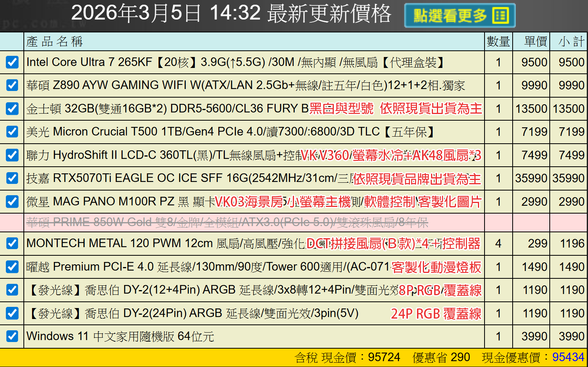588x367 pixels.
Task: Toggle the 華碩 Z890 AYW GAMING WIFI checkbox
Action: (x=12, y=85)
